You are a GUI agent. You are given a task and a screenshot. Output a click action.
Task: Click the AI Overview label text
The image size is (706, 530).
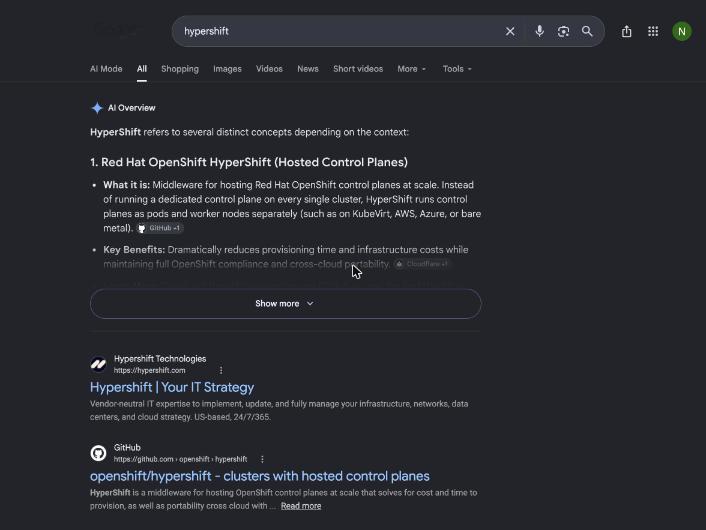(131, 108)
